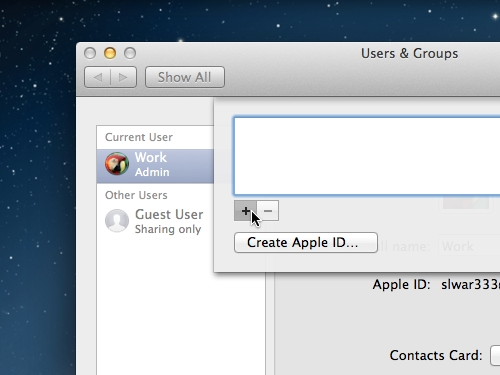Click Create Apple ID button
The image size is (500, 375).
306,242
